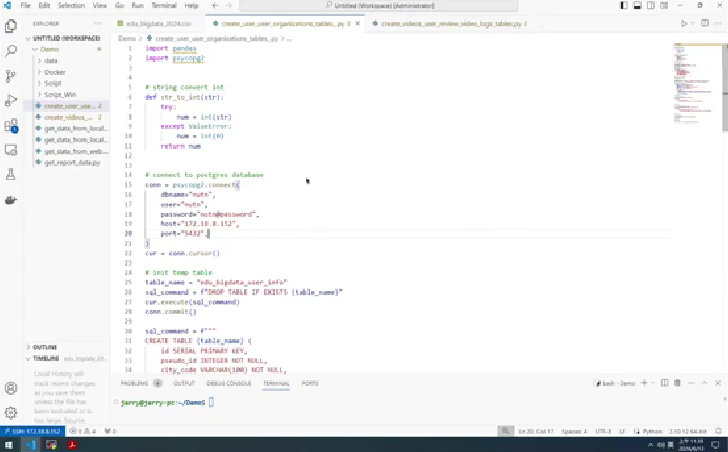Open terminal panel More Actions ellipsis

pyautogui.click(x=691, y=383)
